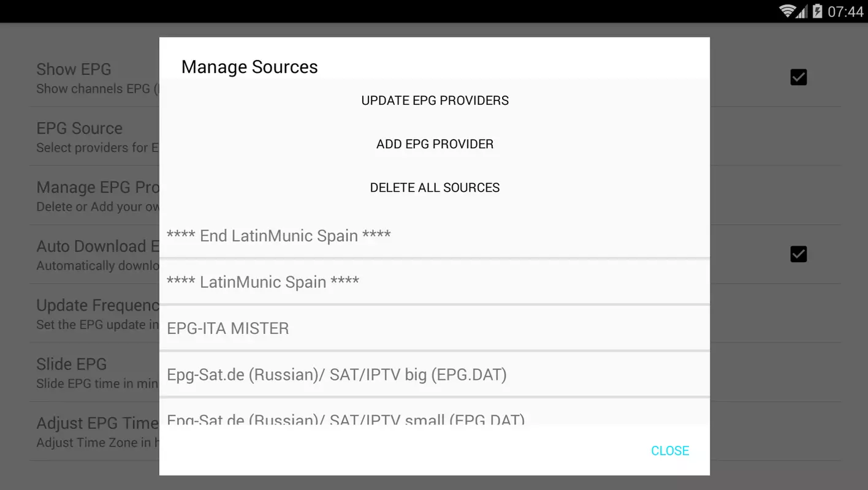Click ADD EPG PROVIDER button
This screenshot has width=868, height=490.
point(435,144)
